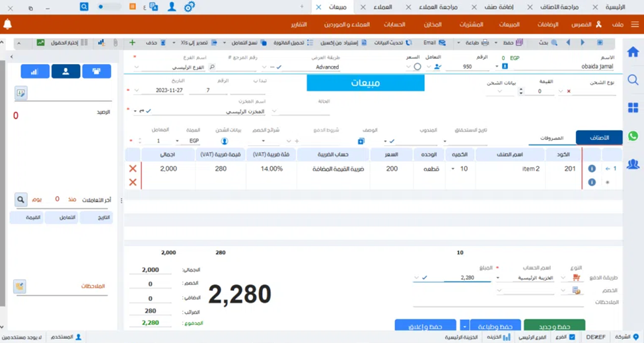Delete the item 2 row with red X

coord(133,169)
